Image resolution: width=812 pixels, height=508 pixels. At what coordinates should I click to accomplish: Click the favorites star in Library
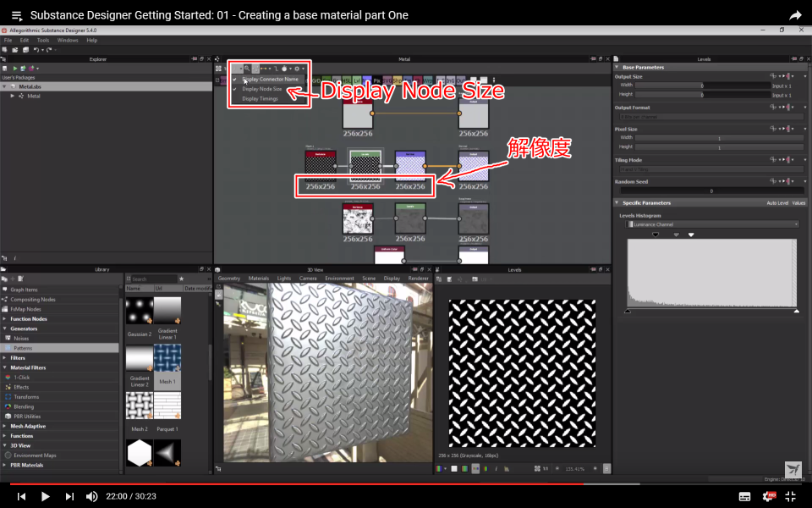[x=181, y=279]
